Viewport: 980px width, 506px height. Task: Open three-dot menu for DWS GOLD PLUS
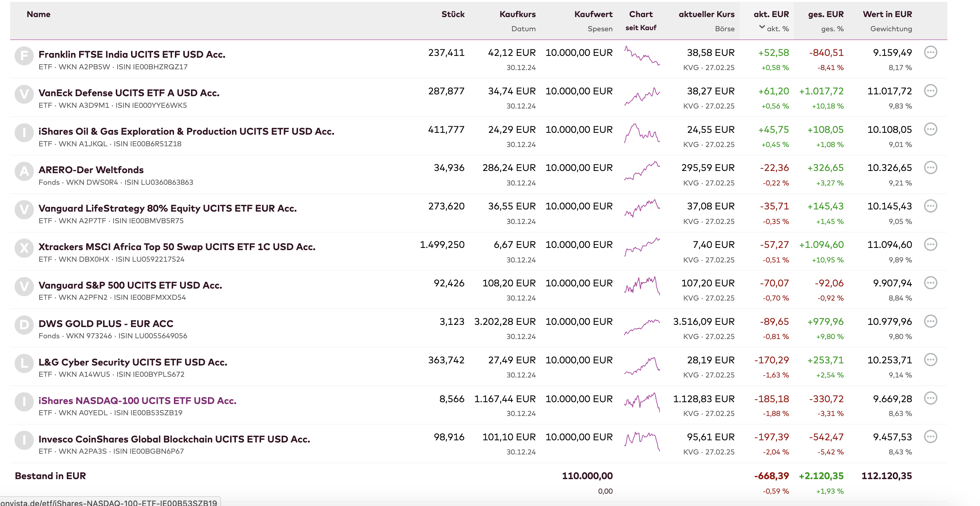930,322
